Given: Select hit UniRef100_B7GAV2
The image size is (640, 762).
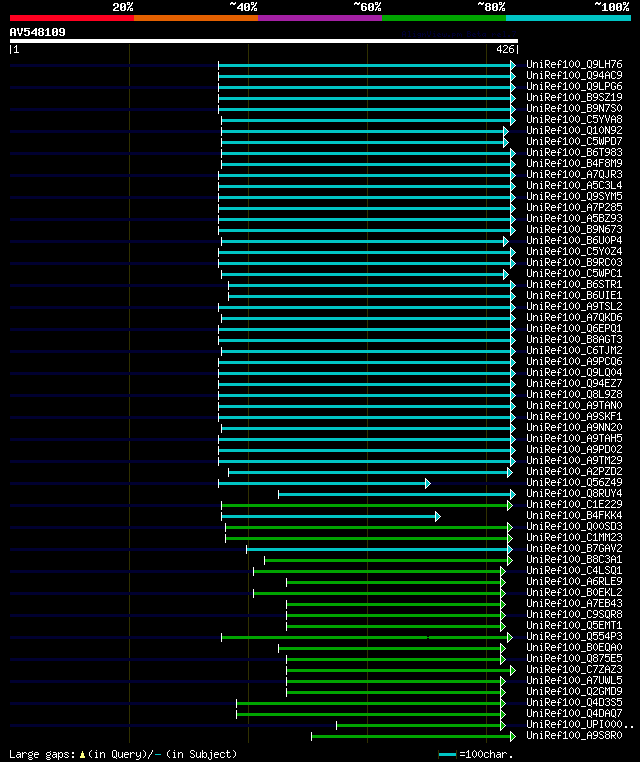Looking at the screenshot, I should pos(574,548).
